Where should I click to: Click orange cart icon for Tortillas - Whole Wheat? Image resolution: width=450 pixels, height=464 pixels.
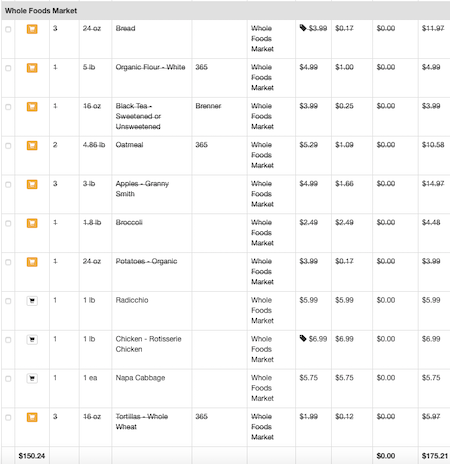pos(32,417)
